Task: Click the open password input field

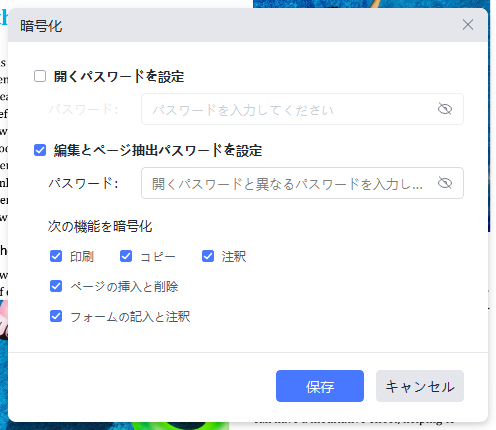Action: (x=302, y=109)
